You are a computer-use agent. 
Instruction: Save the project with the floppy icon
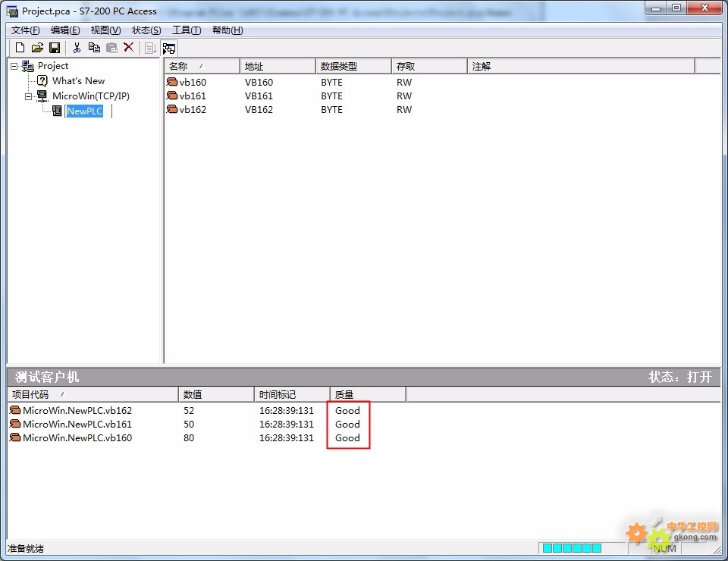[x=55, y=48]
